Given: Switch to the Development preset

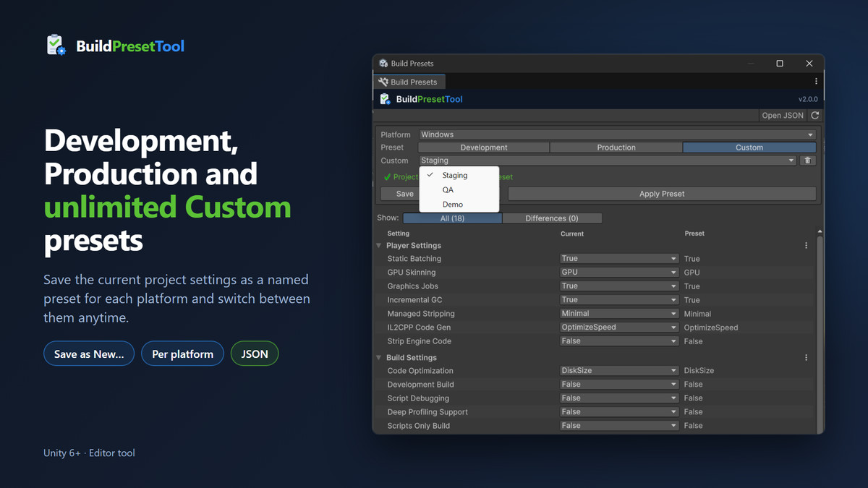Looking at the screenshot, I should (484, 147).
